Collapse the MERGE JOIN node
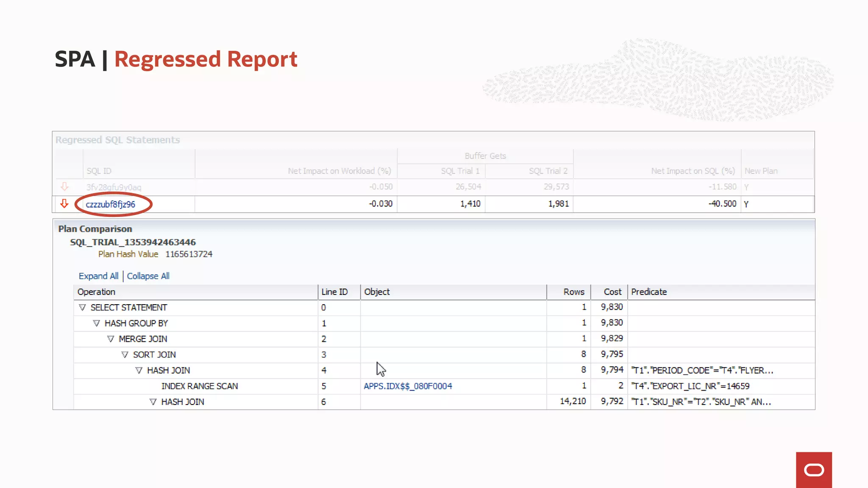Viewport: 868px width, 488px height. (x=111, y=339)
